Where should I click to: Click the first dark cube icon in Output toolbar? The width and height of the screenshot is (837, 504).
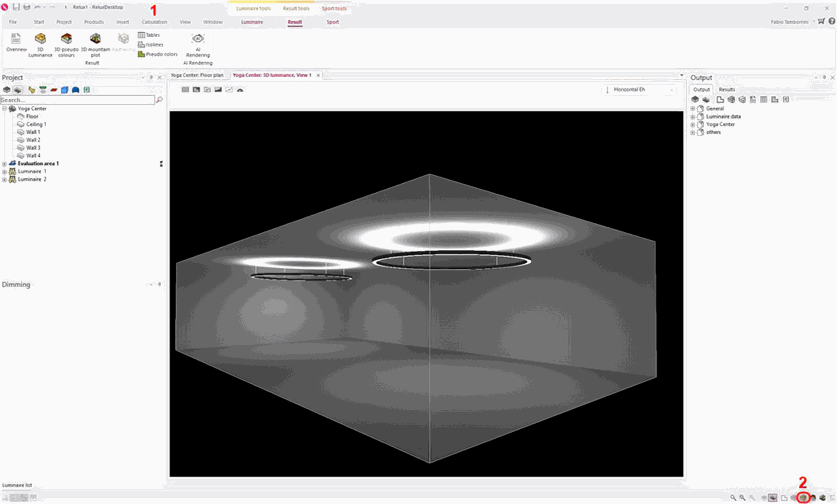click(695, 99)
